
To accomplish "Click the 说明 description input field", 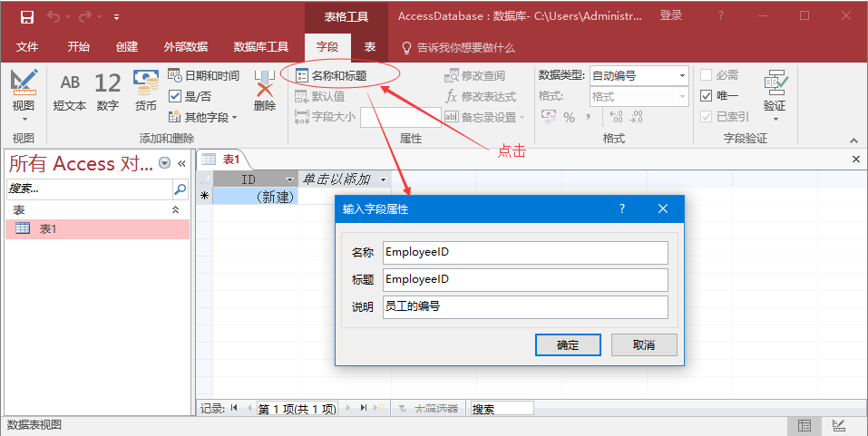I will pos(524,307).
